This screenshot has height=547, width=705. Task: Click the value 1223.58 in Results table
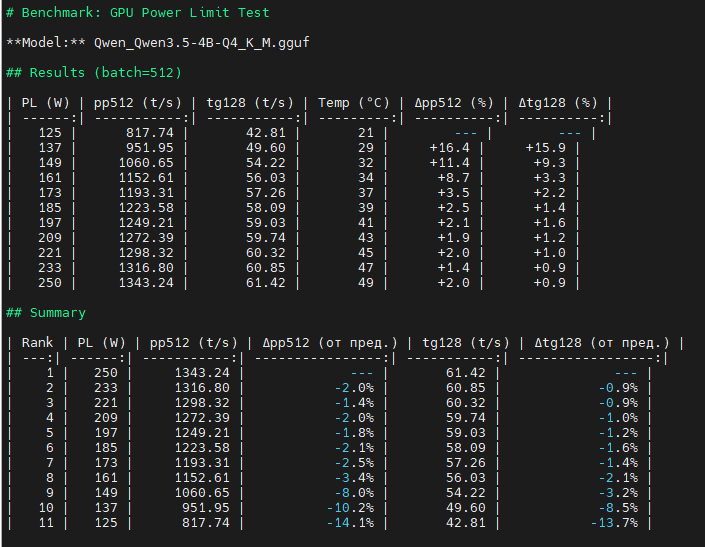146,208
